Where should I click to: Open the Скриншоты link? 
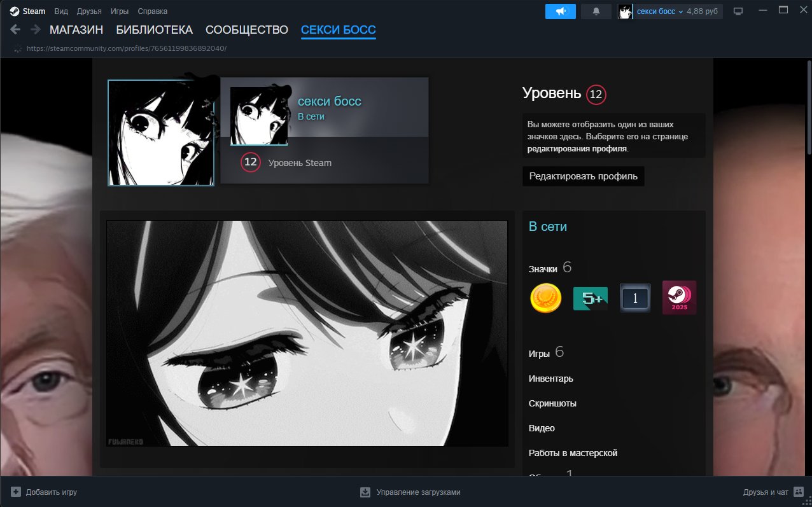[x=552, y=403]
